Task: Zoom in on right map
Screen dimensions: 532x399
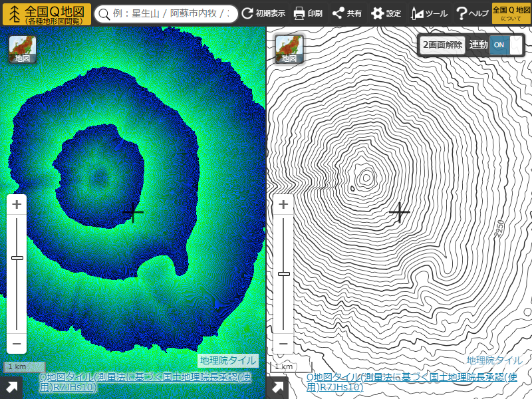Action: pyautogui.click(x=283, y=205)
